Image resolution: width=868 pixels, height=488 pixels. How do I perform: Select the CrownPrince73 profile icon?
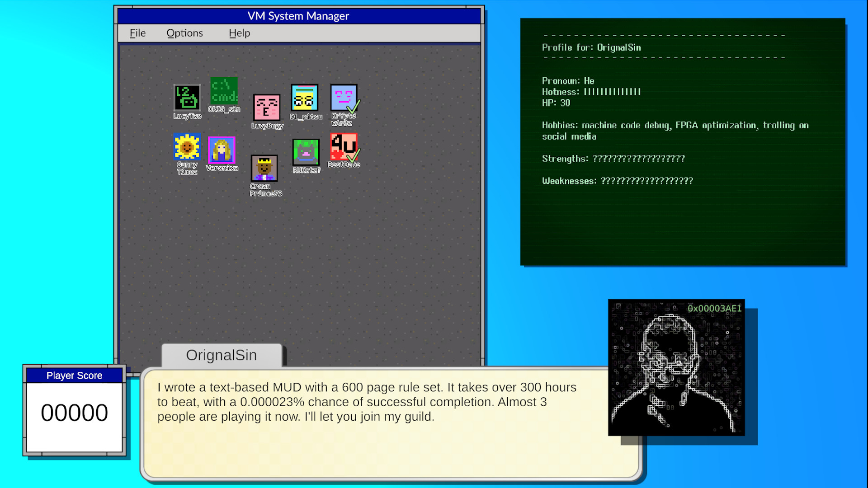pos(264,168)
